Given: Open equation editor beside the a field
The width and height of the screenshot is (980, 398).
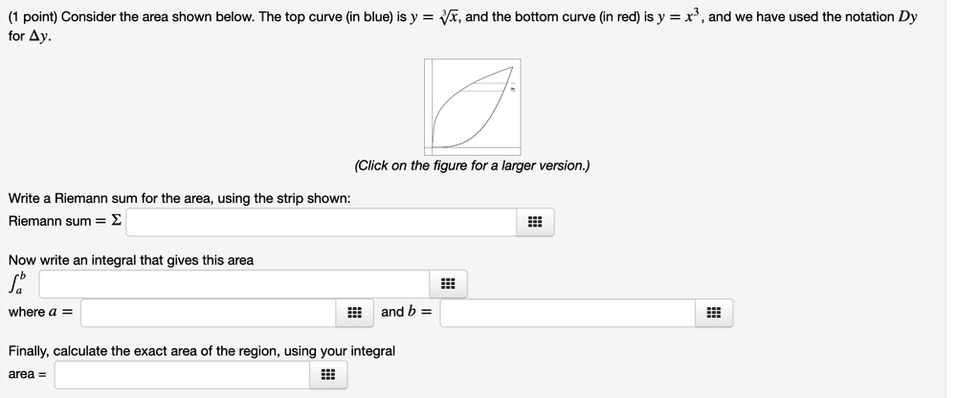Looking at the screenshot, I should click(354, 313).
